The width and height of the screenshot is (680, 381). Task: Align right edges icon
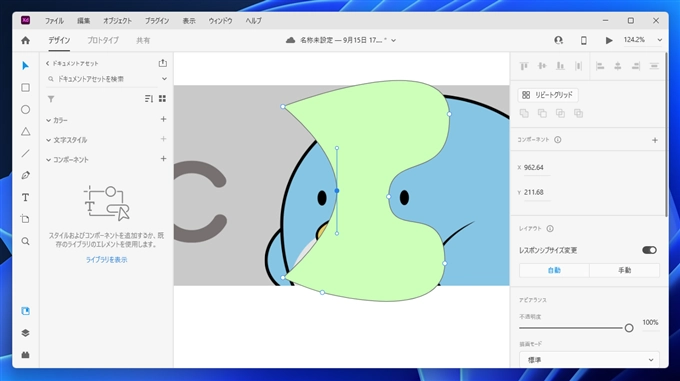point(636,66)
